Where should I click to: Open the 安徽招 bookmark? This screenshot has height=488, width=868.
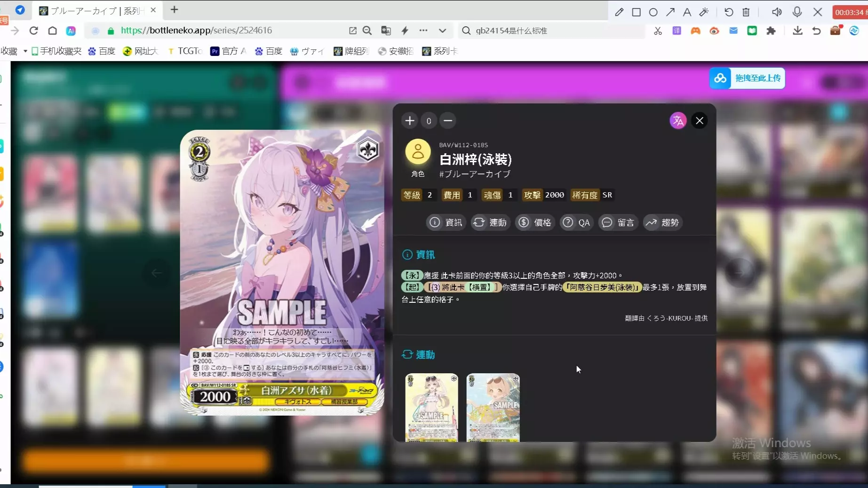click(396, 51)
